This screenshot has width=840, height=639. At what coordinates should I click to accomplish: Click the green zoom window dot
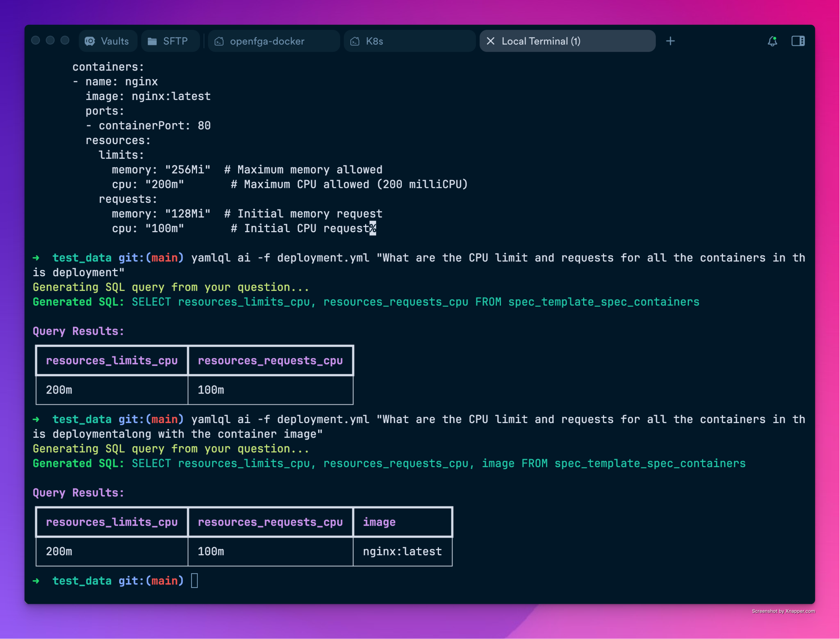pos(65,40)
